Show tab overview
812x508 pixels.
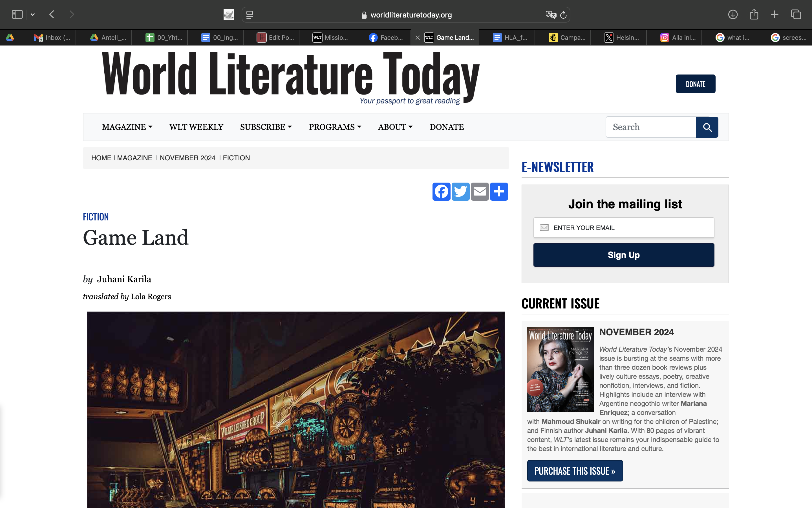(796, 14)
